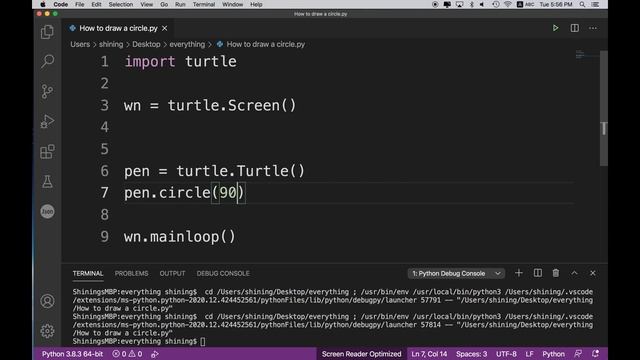640x360 pixels.
Task: Open the Terminal menu in the menu bar
Action: (204, 4)
